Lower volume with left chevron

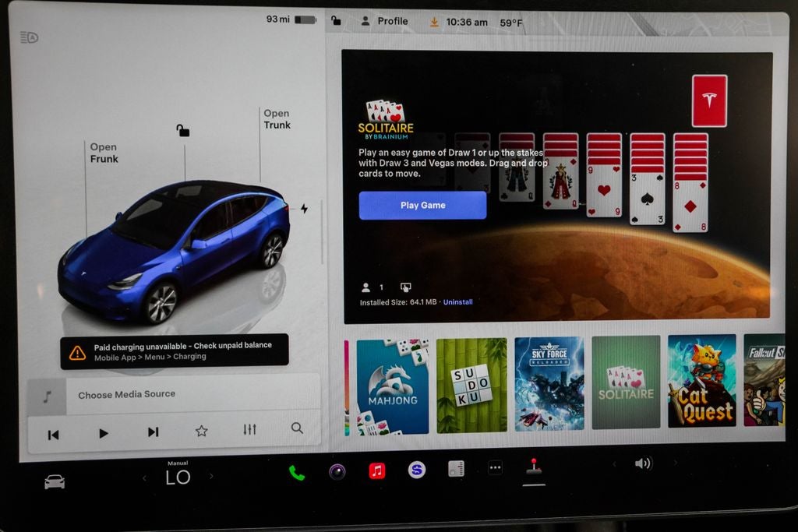click(x=614, y=464)
